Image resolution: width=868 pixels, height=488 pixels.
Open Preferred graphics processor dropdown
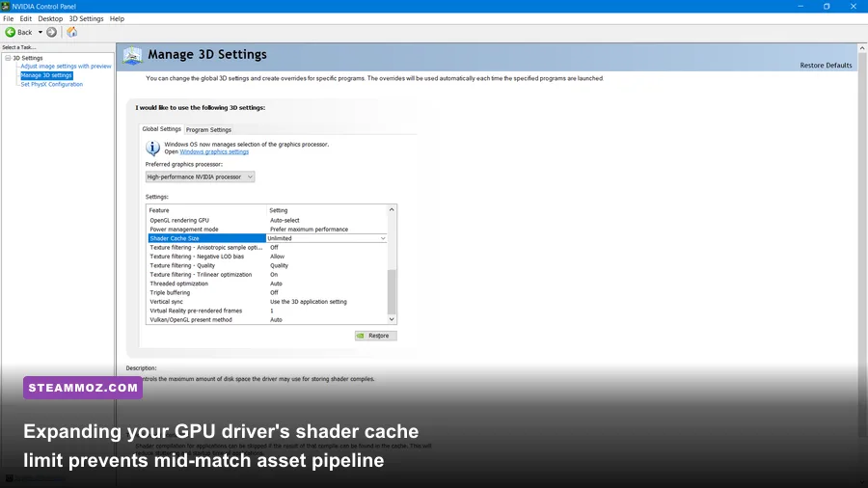pyautogui.click(x=200, y=176)
